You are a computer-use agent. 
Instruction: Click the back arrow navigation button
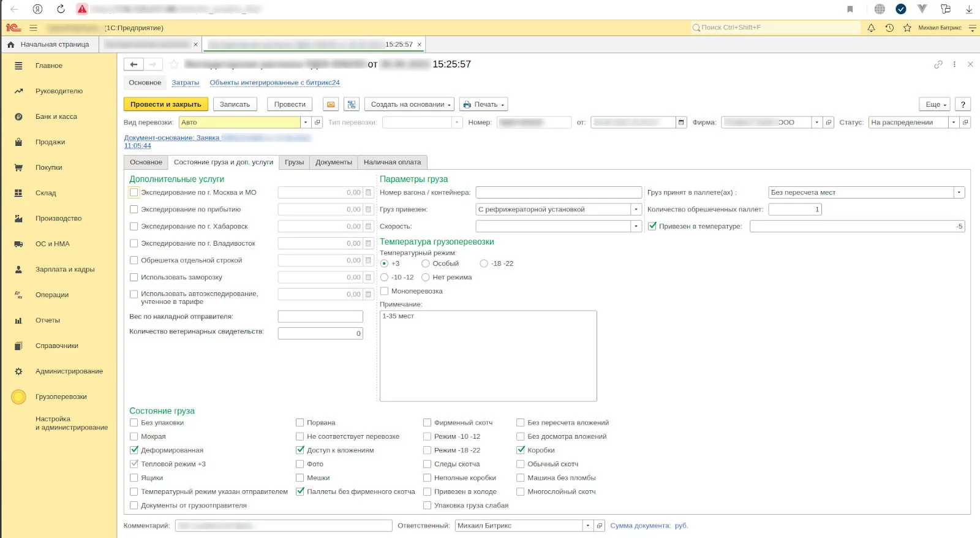(x=134, y=64)
